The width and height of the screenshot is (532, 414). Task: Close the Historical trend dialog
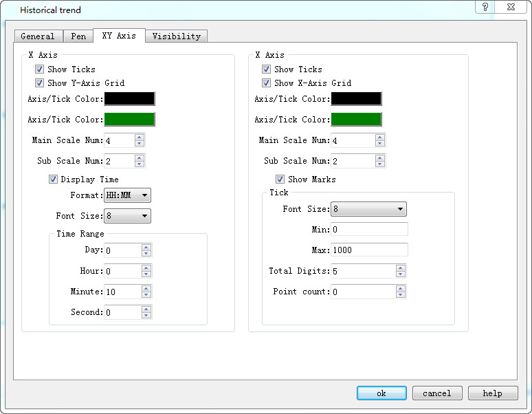coord(511,7)
